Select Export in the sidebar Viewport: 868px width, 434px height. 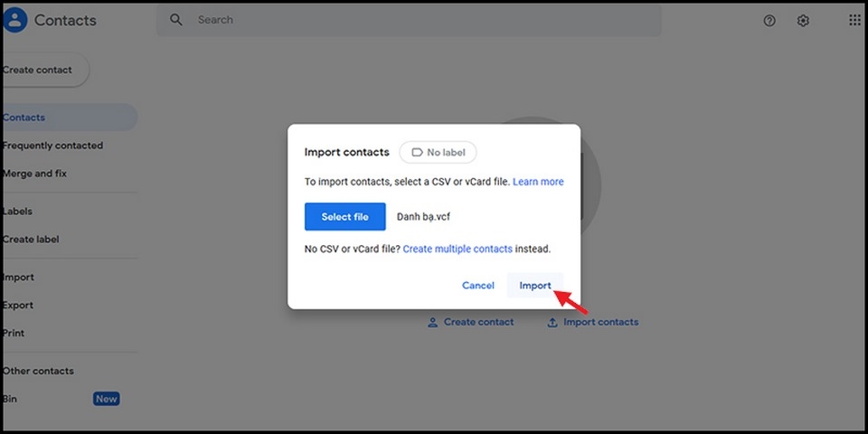click(x=18, y=305)
